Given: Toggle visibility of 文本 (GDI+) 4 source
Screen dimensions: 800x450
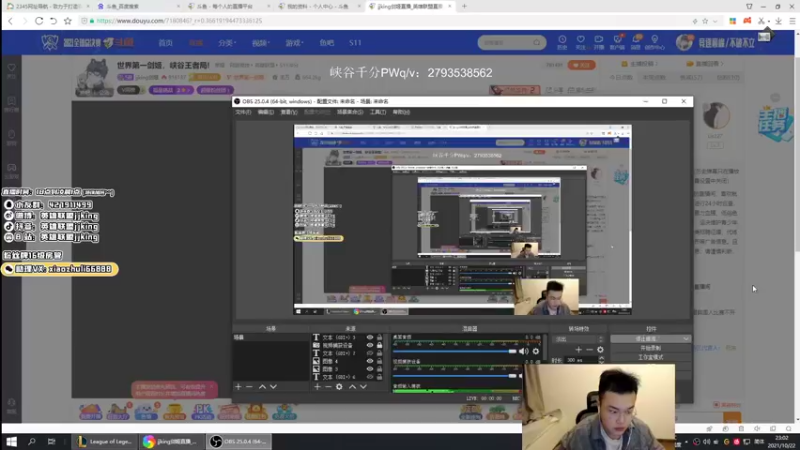Looking at the screenshot, I should pyautogui.click(x=370, y=377).
